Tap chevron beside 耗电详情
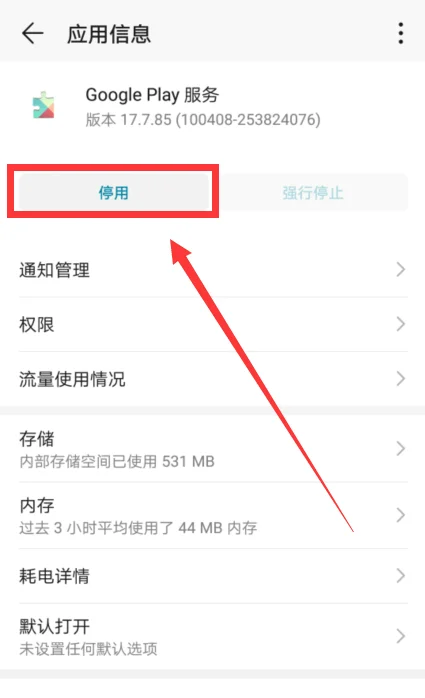 click(x=401, y=576)
